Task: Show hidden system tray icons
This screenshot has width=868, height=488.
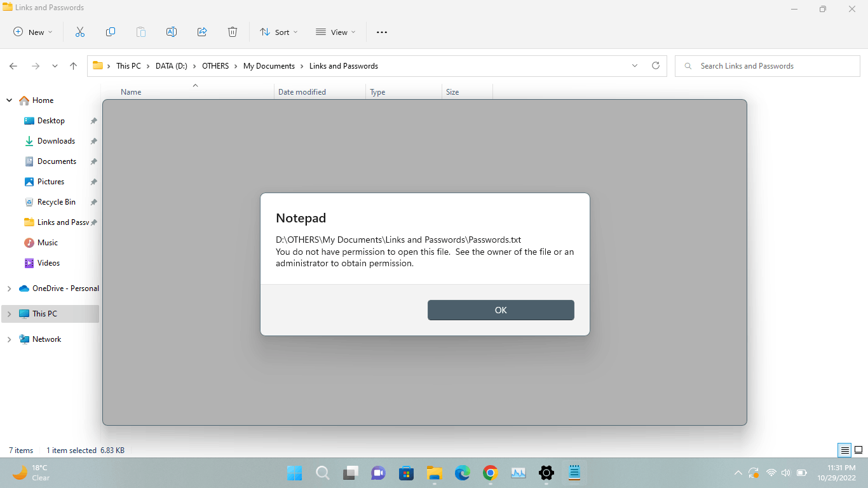Action: pyautogui.click(x=738, y=473)
